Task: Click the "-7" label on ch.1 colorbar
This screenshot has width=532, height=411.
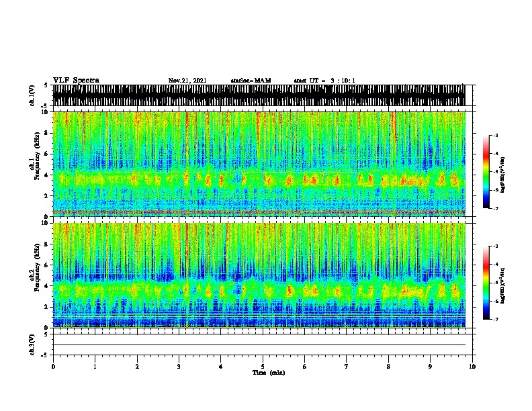Action: tap(495, 208)
